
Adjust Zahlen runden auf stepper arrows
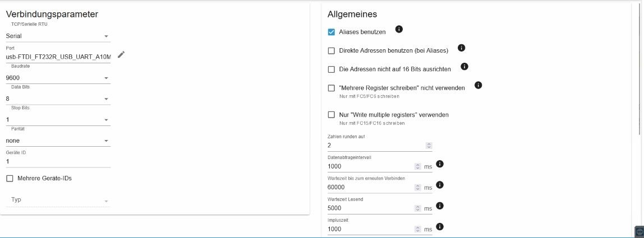429,146
